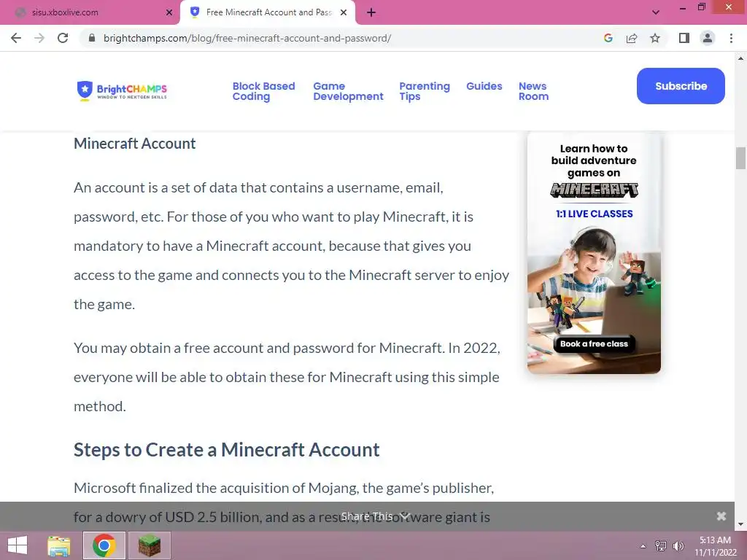This screenshot has height=560, width=747.
Task: Open File Explorer from taskbar
Action: 59,545
